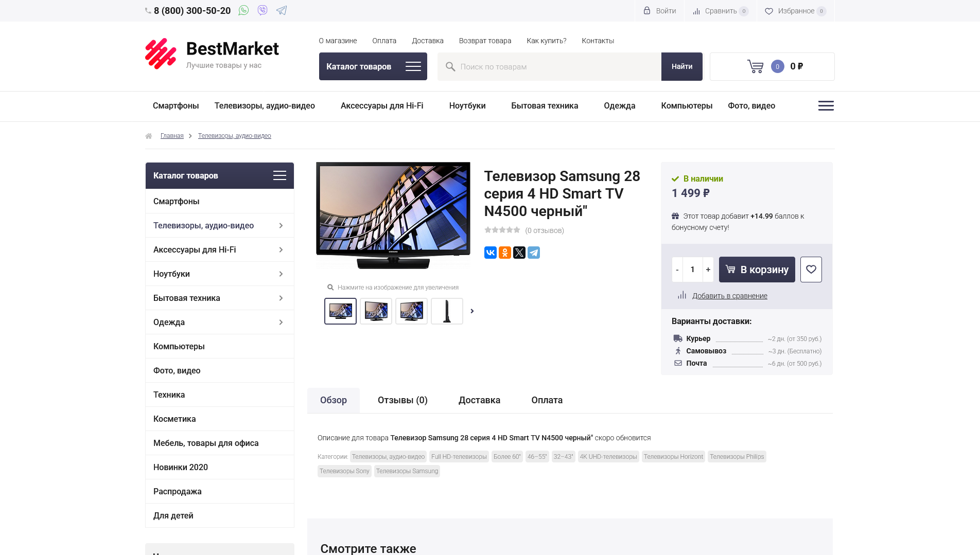Share product on X (Twitter)
Screen dimensions: 980x555
pos(519,253)
